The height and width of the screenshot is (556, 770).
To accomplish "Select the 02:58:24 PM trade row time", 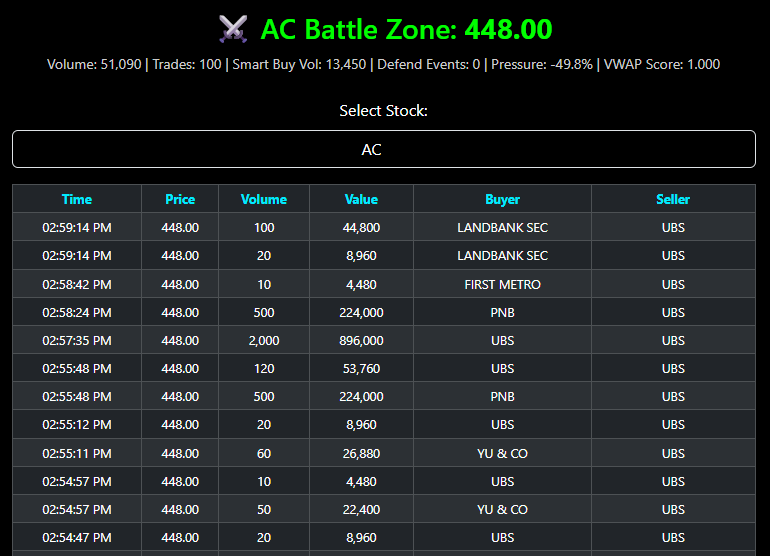I will pyautogui.click(x=77, y=312).
